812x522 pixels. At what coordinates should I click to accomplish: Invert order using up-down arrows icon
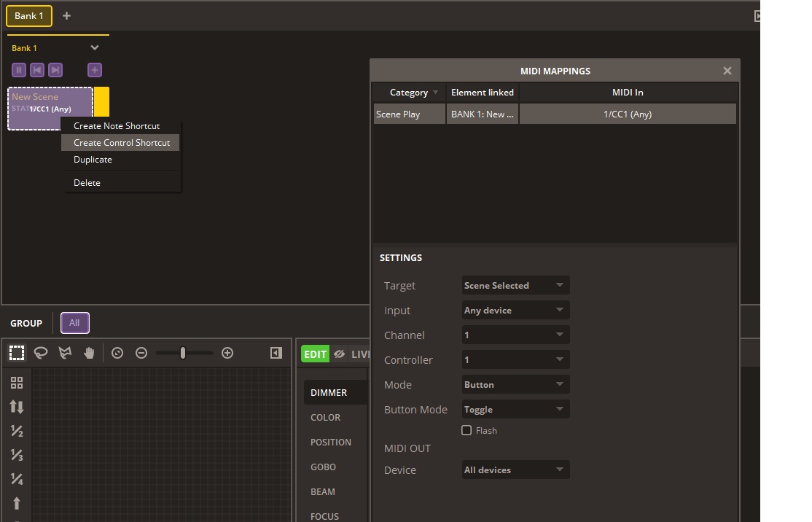coord(17,407)
